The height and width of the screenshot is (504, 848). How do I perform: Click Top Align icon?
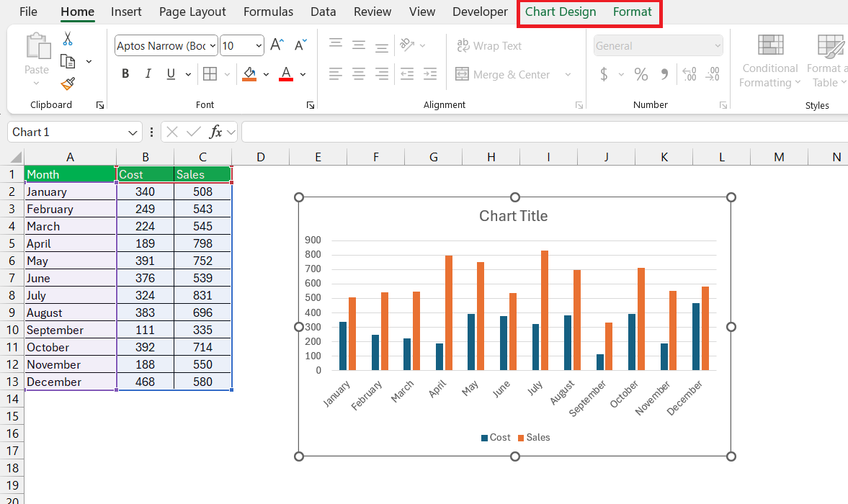pos(336,43)
